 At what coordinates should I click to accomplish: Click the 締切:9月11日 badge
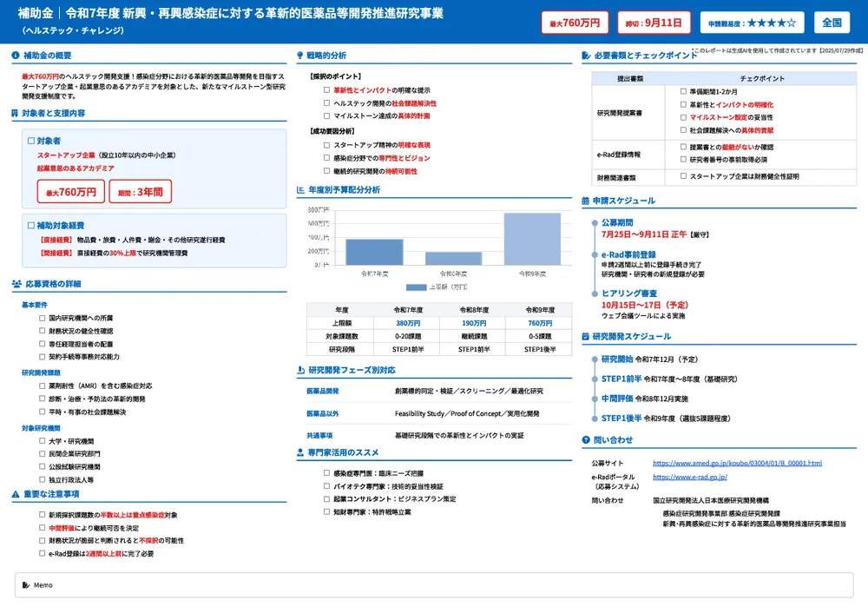pyautogui.click(x=654, y=23)
